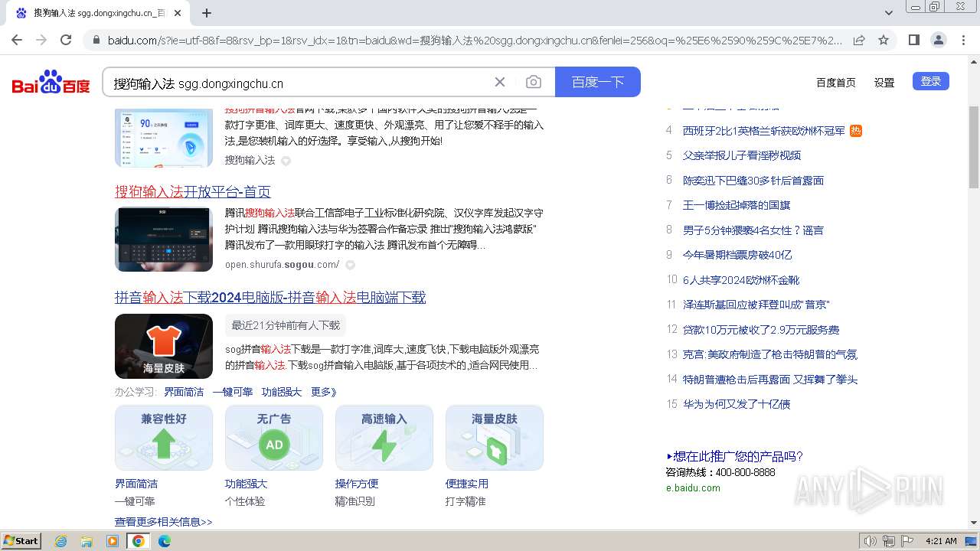
Task: Open Microsoft Edge from taskbar
Action: tap(165, 541)
